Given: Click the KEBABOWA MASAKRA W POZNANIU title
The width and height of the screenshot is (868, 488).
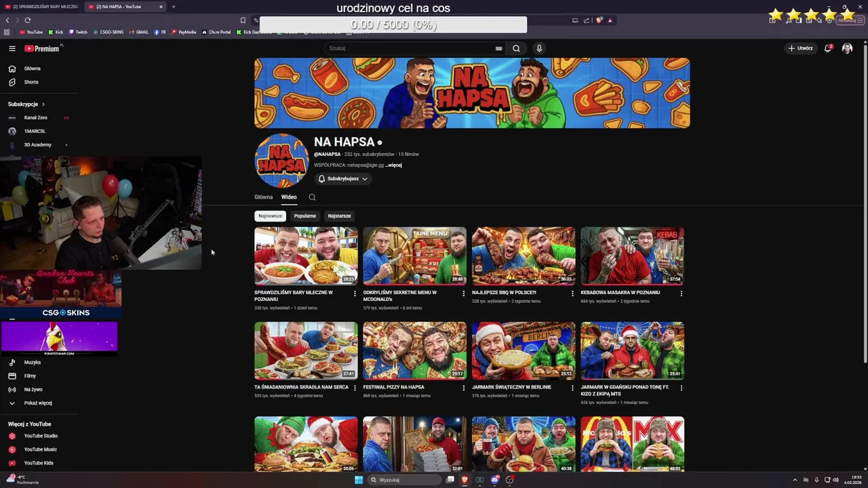Looking at the screenshot, I should coord(620,293).
